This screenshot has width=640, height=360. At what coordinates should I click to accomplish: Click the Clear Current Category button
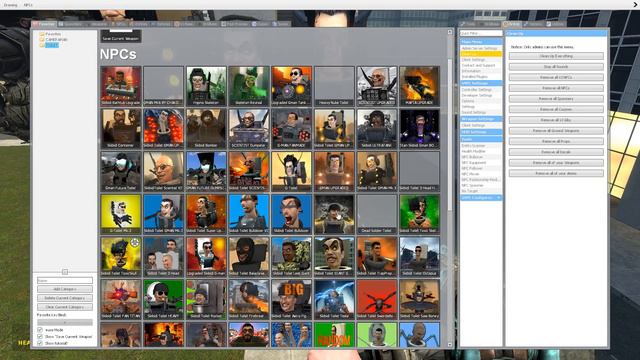tap(65, 307)
